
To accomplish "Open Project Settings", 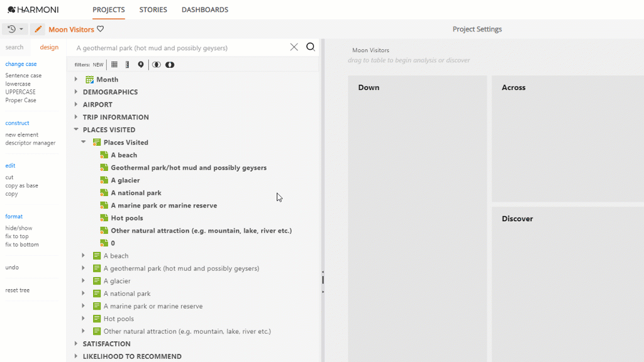I will (477, 29).
